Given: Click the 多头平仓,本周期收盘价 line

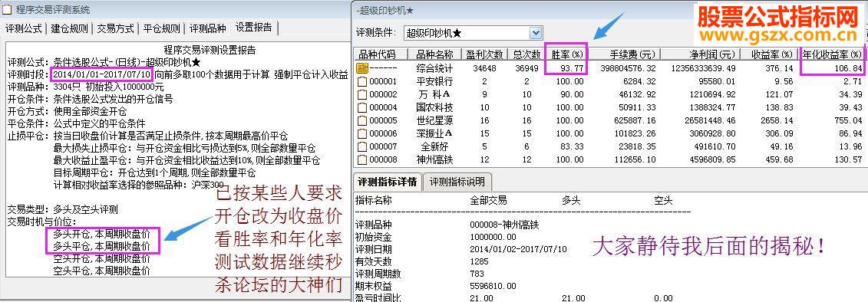Looking at the screenshot, I should (101, 247).
